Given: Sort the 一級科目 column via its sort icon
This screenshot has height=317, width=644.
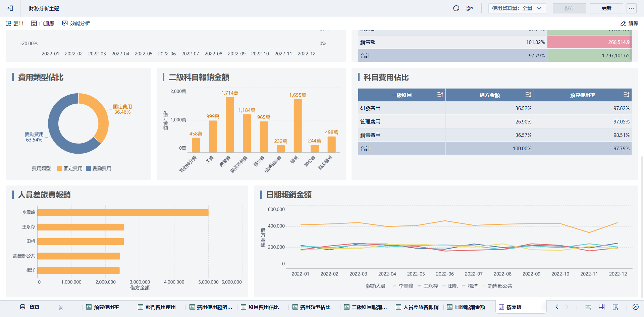Looking at the screenshot, I should click(440, 95).
